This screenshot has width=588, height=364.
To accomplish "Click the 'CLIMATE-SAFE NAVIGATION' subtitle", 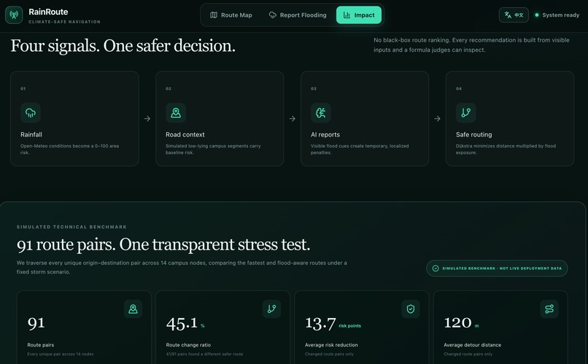I will click(64, 22).
